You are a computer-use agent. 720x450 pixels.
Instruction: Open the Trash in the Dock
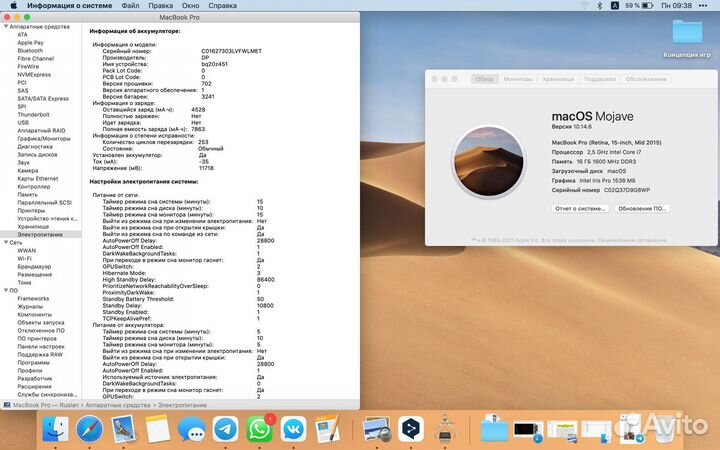665,428
